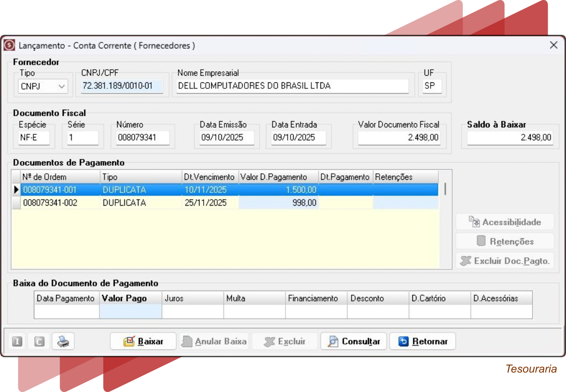This screenshot has width=566, height=392.
Task: Click the 'I' icon button at bottom left
Action: pyautogui.click(x=17, y=341)
